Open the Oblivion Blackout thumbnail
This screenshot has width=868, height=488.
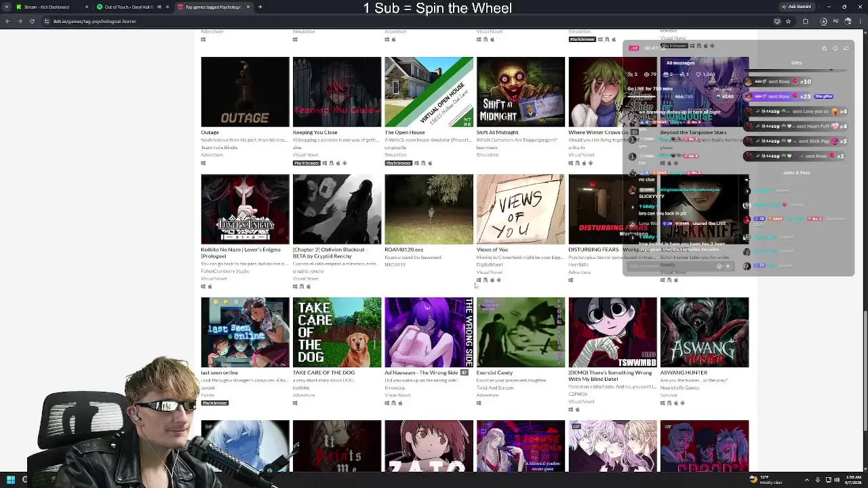(337, 209)
